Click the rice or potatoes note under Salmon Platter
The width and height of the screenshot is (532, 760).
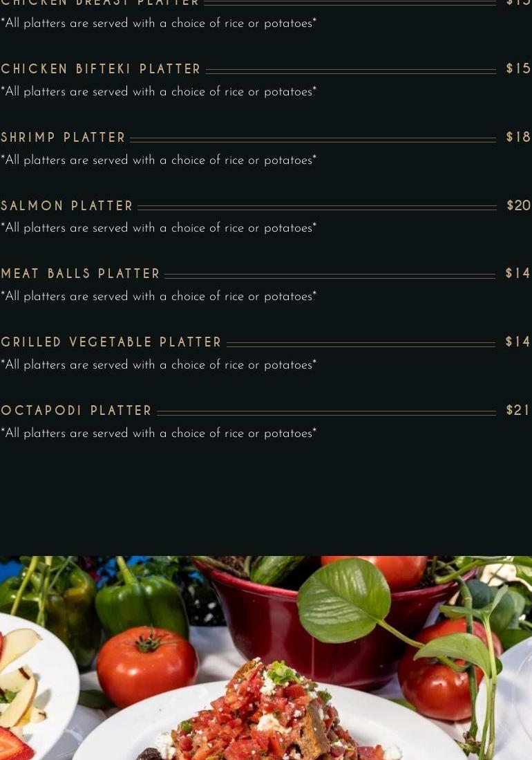pos(158,228)
